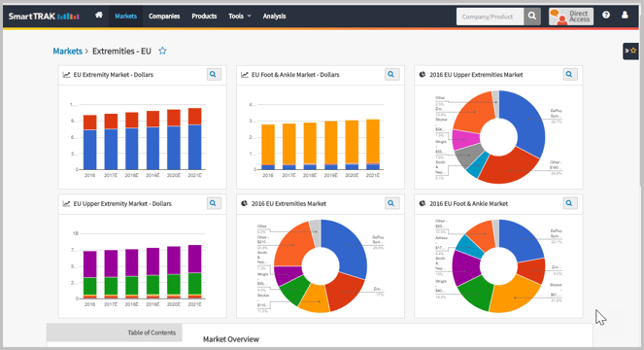The width and height of the screenshot is (644, 350).
Task: Focus the Company/Product search field
Action: 490,17
